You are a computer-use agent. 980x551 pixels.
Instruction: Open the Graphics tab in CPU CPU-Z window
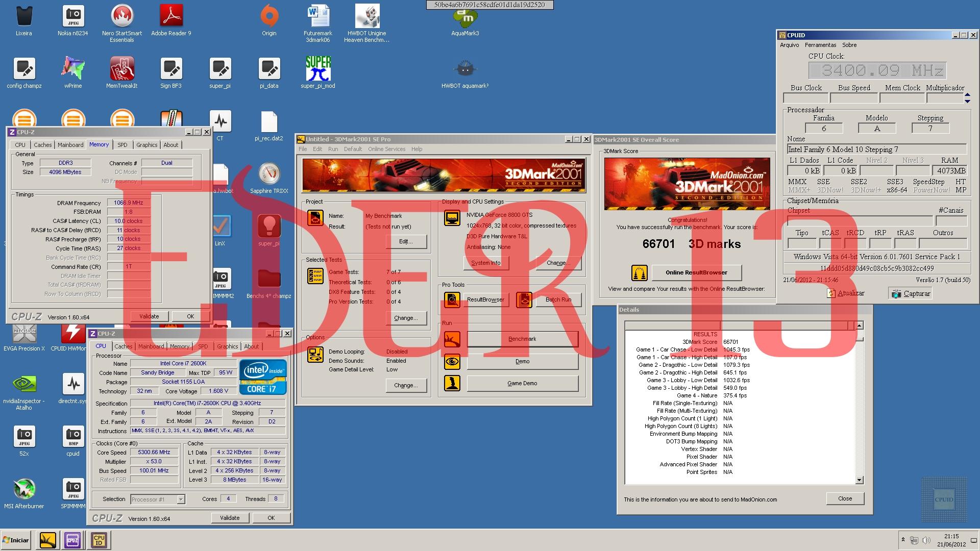[x=228, y=346]
